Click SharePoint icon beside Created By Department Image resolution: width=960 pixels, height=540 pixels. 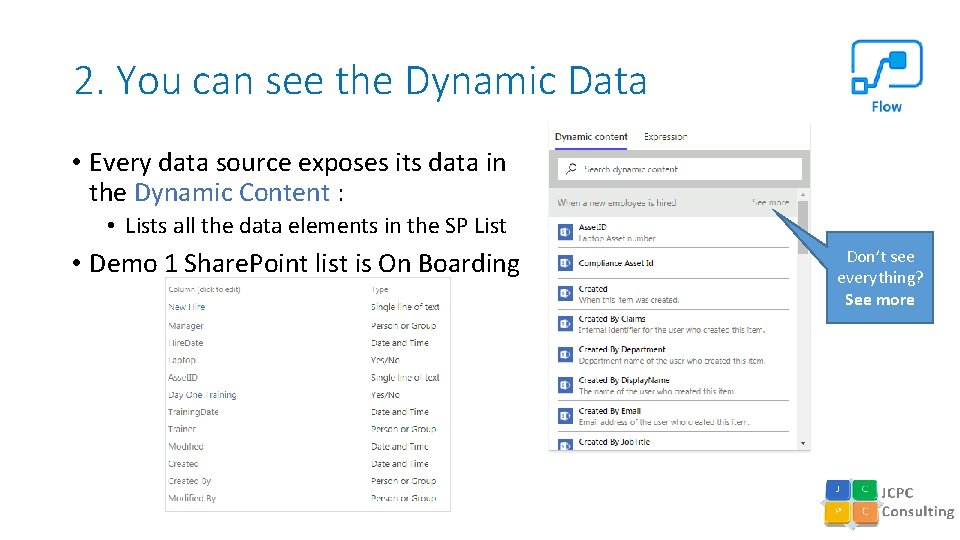(x=566, y=355)
